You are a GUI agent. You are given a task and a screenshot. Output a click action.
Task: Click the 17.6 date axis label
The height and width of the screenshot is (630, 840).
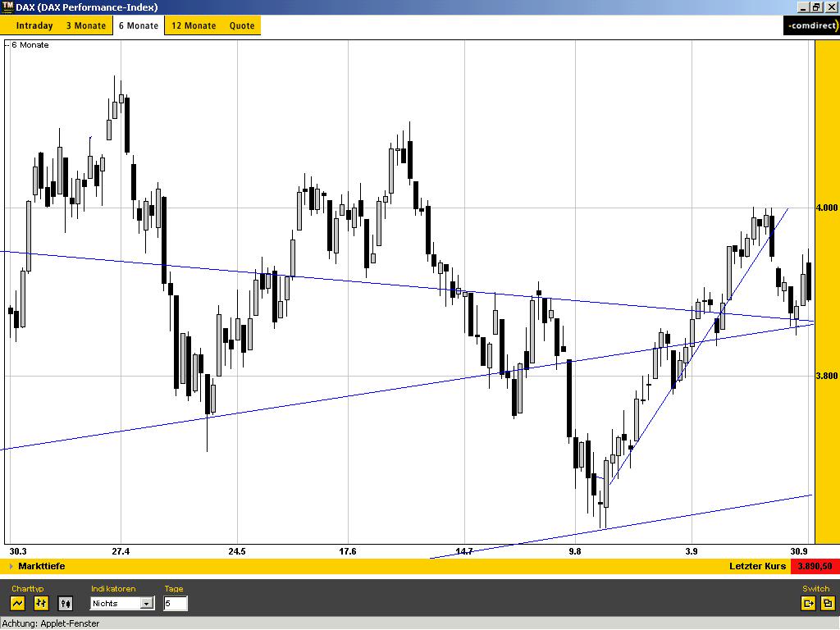pos(348,551)
